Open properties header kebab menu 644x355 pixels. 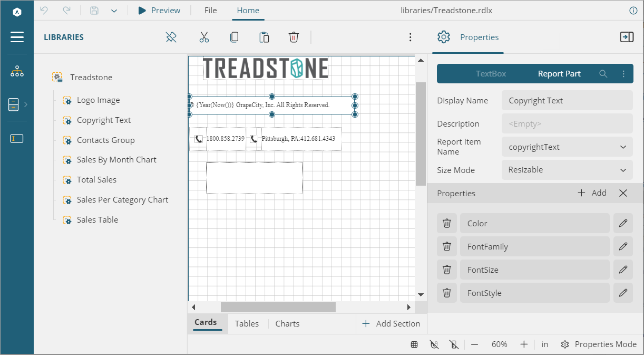(x=623, y=74)
